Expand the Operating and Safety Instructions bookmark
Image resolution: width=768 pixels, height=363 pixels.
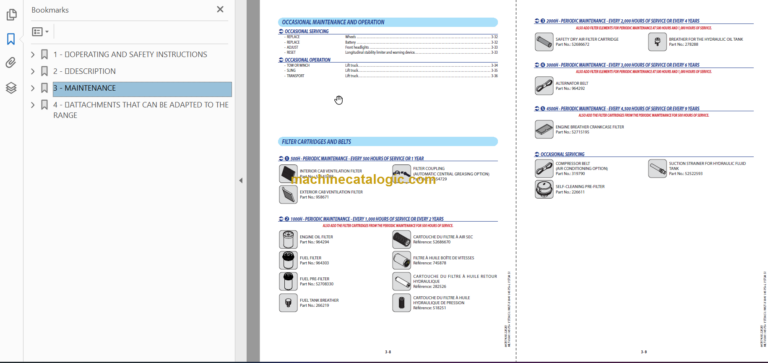click(x=33, y=55)
